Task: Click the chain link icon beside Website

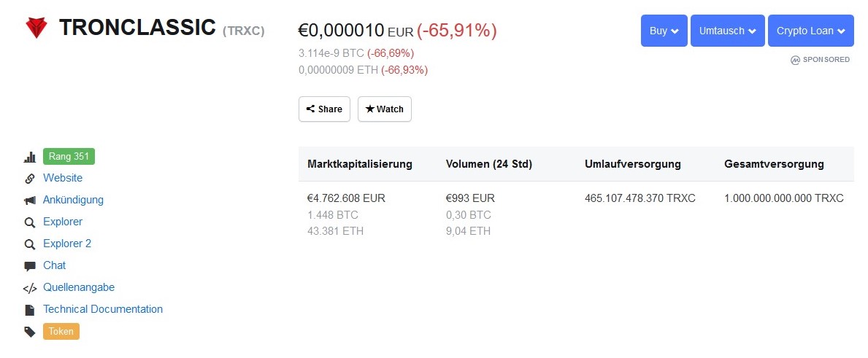Action: [x=30, y=179]
